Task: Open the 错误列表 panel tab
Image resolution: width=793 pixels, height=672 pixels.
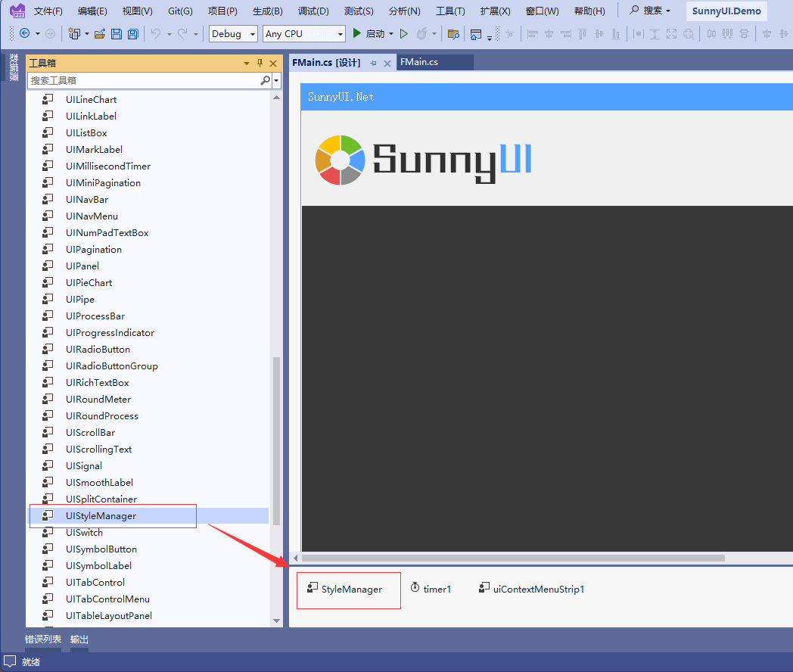Action: [x=43, y=639]
